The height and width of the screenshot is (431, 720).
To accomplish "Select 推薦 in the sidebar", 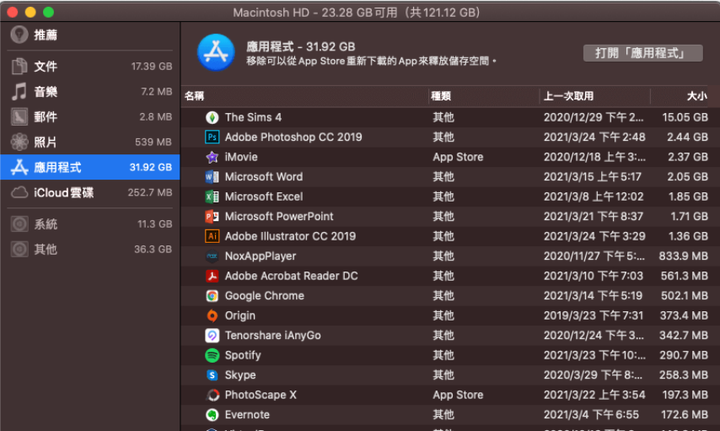I will (x=90, y=35).
